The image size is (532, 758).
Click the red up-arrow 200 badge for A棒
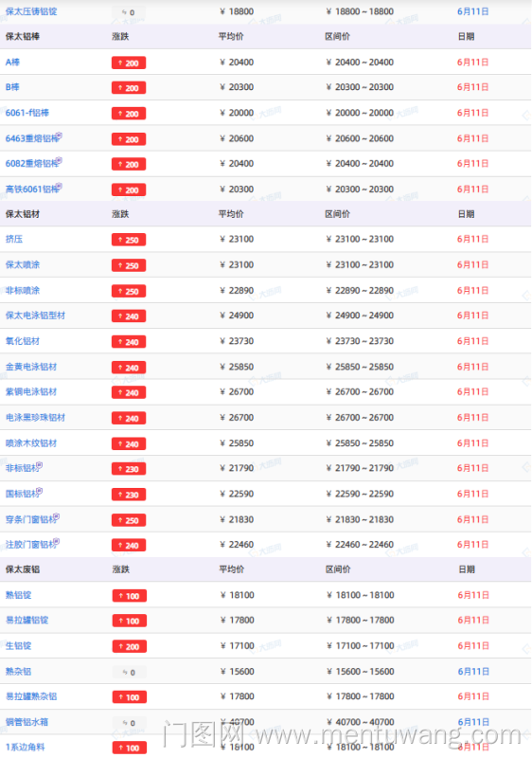click(x=129, y=63)
